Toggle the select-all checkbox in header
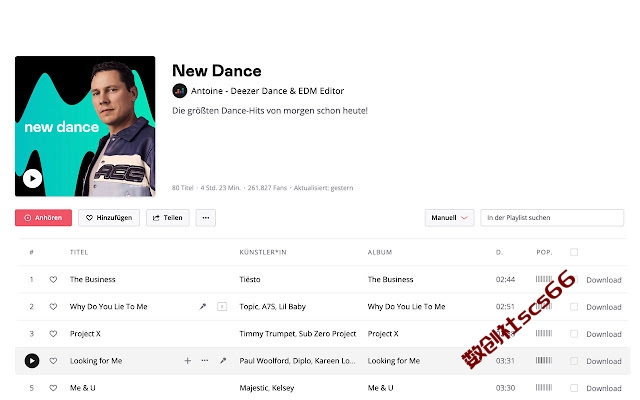The width and height of the screenshot is (640, 400). (574, 252)
